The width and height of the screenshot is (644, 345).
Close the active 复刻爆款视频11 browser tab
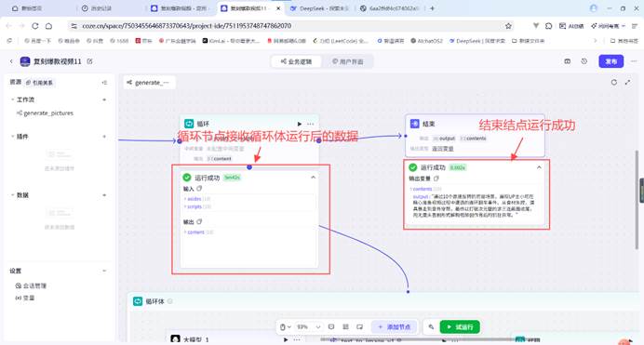pos(278,8)
